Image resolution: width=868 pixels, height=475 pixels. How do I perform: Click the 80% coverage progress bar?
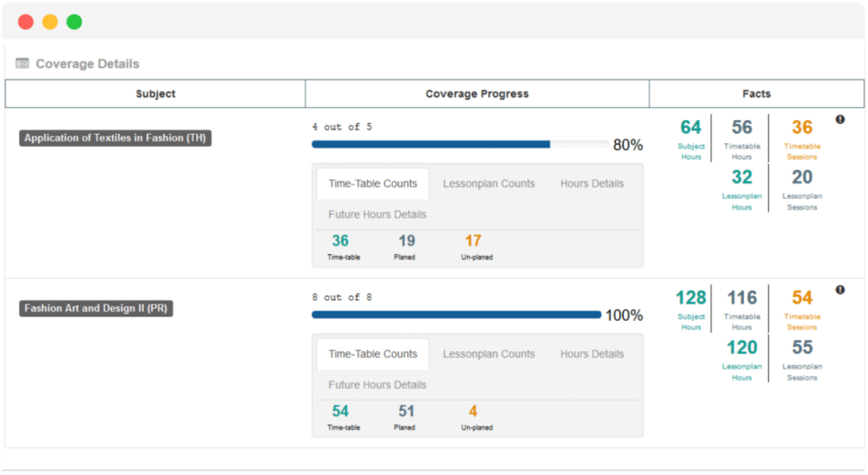[460, 144]
